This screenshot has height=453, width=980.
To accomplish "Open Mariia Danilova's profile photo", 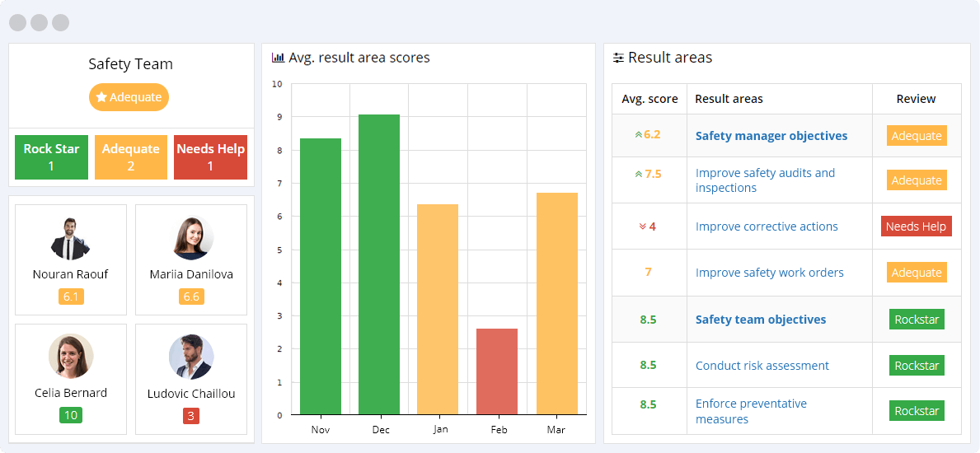I will click(191, 239).
